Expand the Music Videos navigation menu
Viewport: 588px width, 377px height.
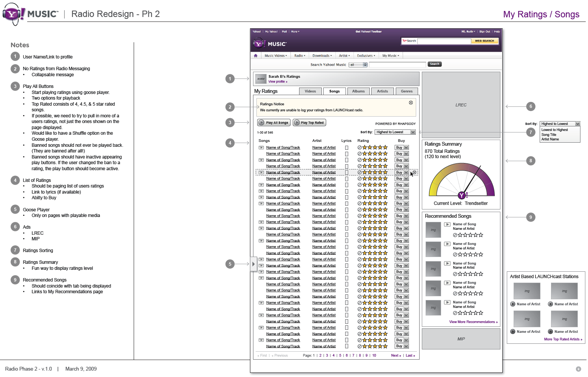[x=276, y=56]
